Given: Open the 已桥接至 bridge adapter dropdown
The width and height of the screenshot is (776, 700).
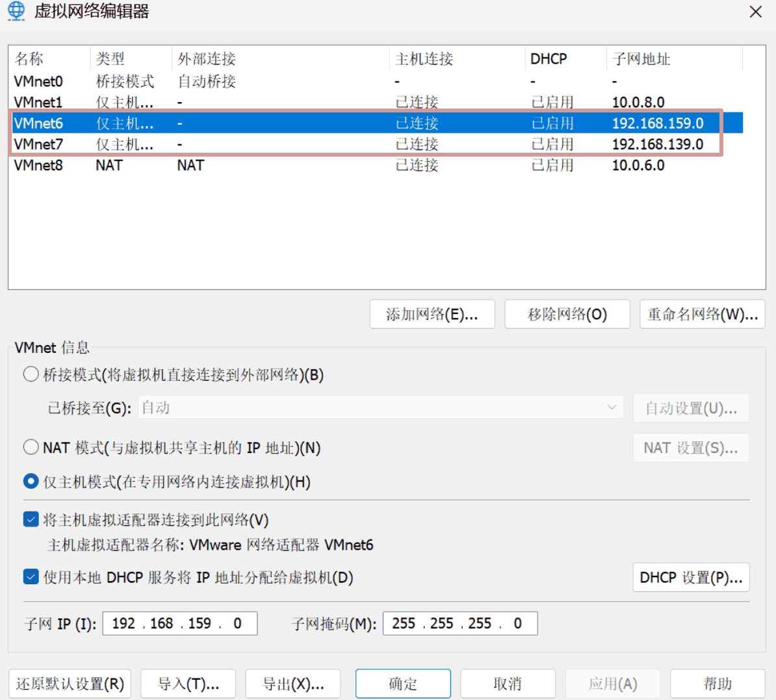Looking at the screenshot, I should [612, 408].
